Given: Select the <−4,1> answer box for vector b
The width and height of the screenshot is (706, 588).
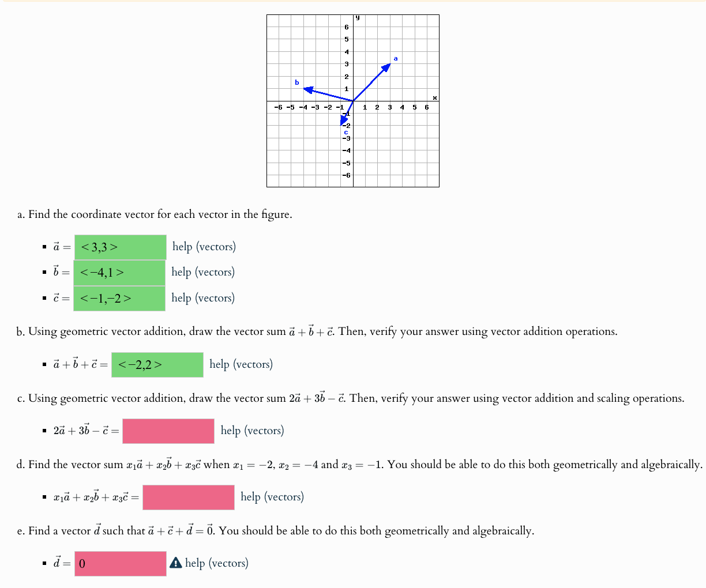Looking at the screenshot, I should coord(119,272).
